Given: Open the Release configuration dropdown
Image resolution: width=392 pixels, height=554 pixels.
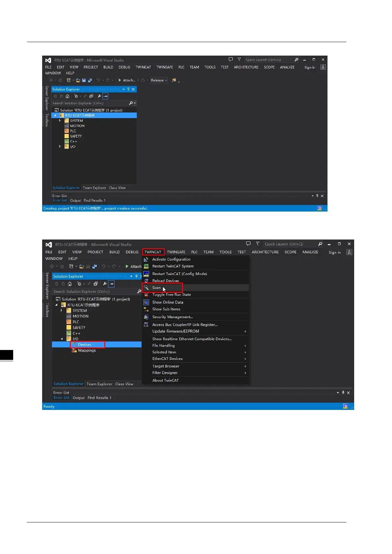Looking at the screenshot, I should tap(159, 80).
